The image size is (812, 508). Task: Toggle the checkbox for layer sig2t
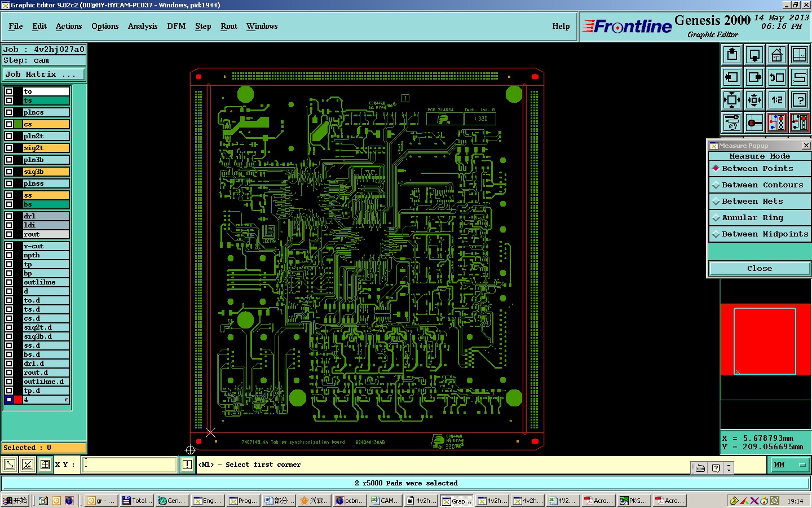tap(9, 148)
